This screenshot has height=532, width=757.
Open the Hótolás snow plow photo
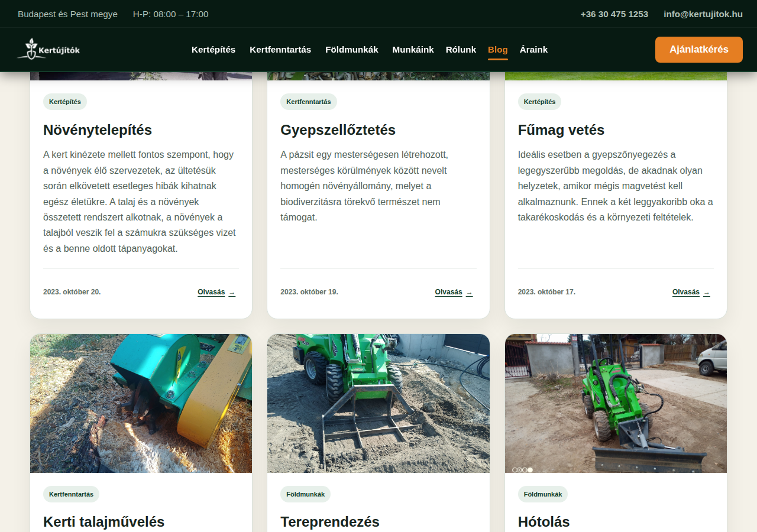pyautogui.click(x=616, y=403)
